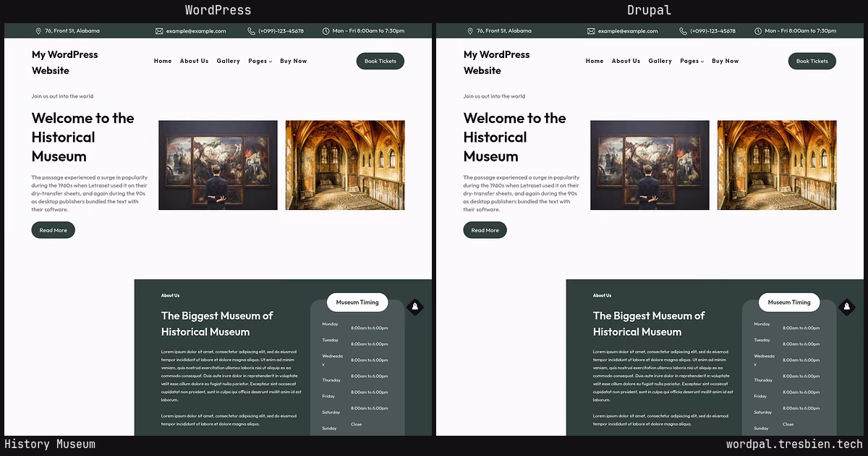
Task: Click Museum Timing pill in Drupal pane
Action: click(789, 303)
